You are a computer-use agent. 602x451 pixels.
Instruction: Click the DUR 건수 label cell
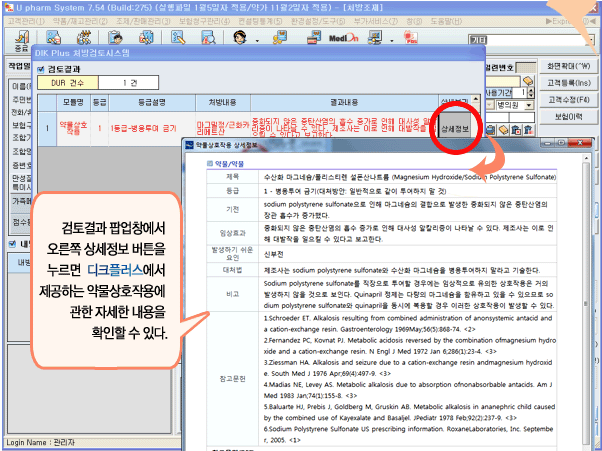pyautogui.click(x=68, y=83)
